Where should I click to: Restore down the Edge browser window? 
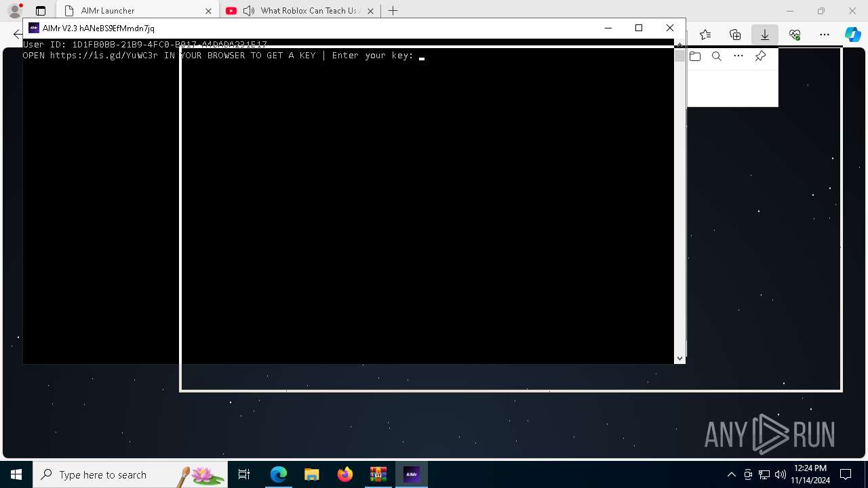(x=821, y=11)
